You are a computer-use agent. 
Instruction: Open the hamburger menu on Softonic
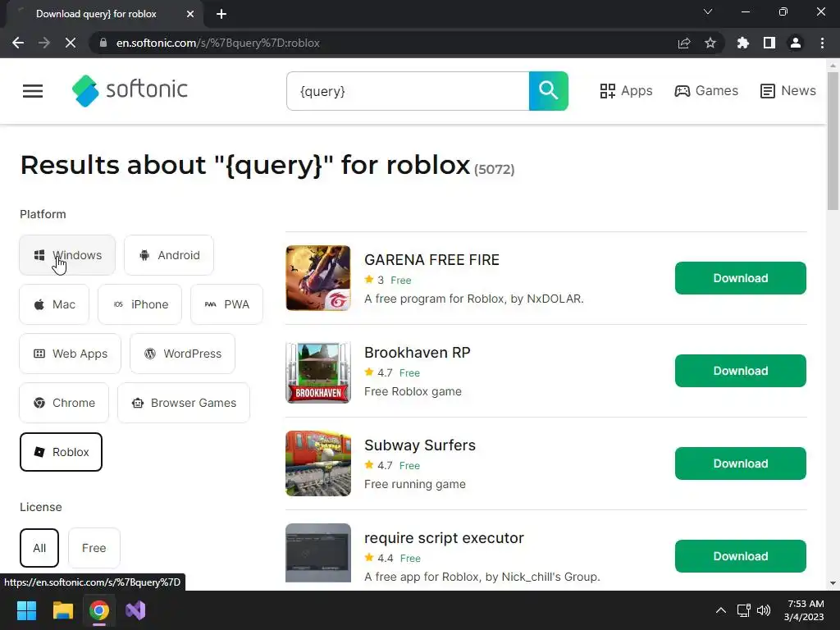point(33,91)
